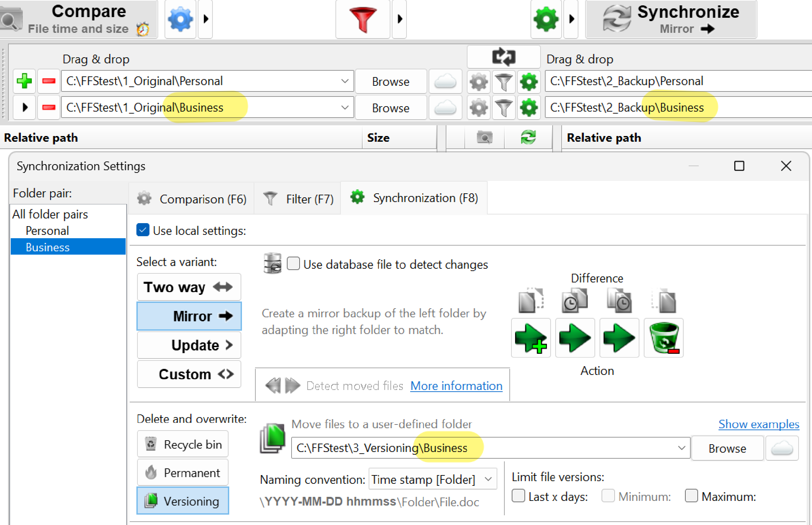Click the Synchronize Mirror button

pos(671,19)
